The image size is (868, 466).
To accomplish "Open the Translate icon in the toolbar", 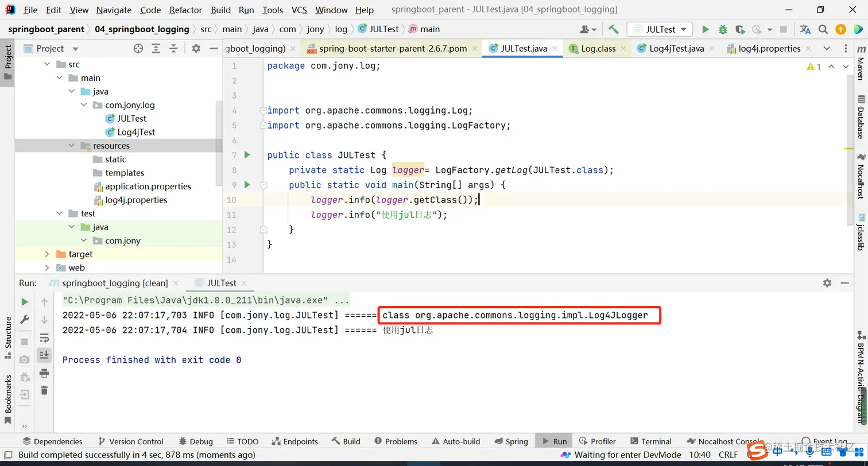I will click(x=805, y=29).
